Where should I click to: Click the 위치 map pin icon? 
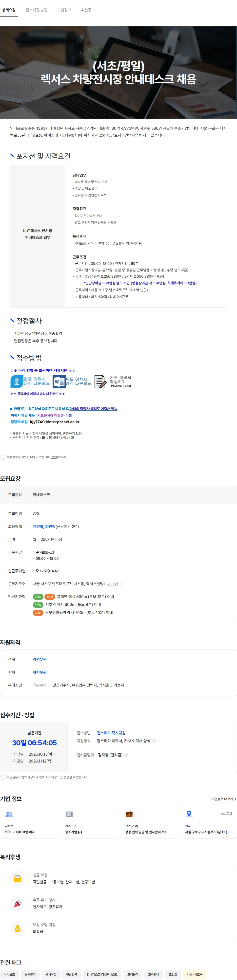pyautogui.click(x=189, y=814)
